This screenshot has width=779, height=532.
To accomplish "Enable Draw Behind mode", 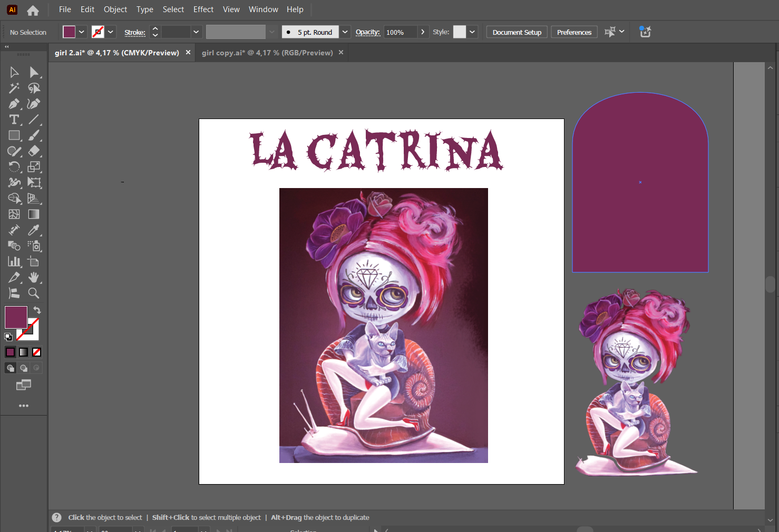I will (24, 368).
